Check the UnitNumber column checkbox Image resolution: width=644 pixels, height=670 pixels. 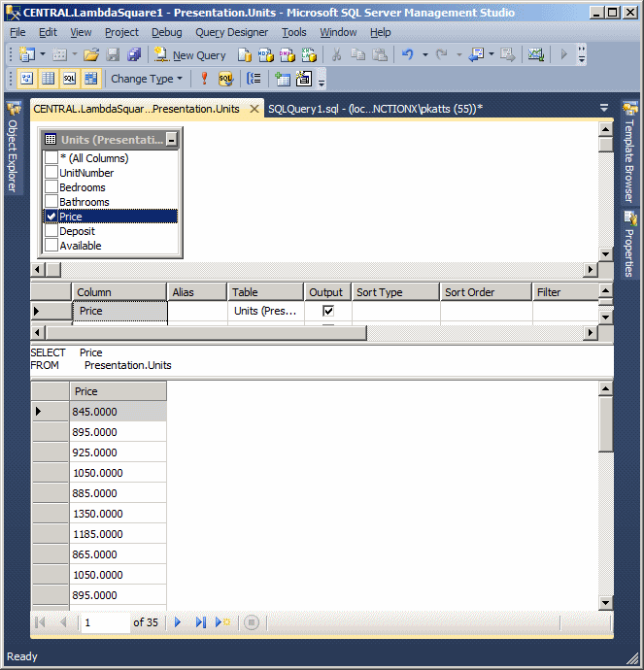coord(51,172)
